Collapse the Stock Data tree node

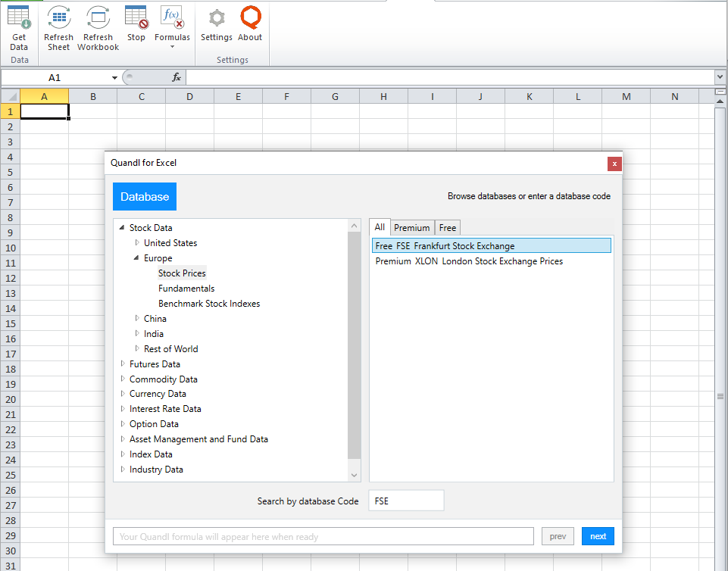tap(122, 227)
